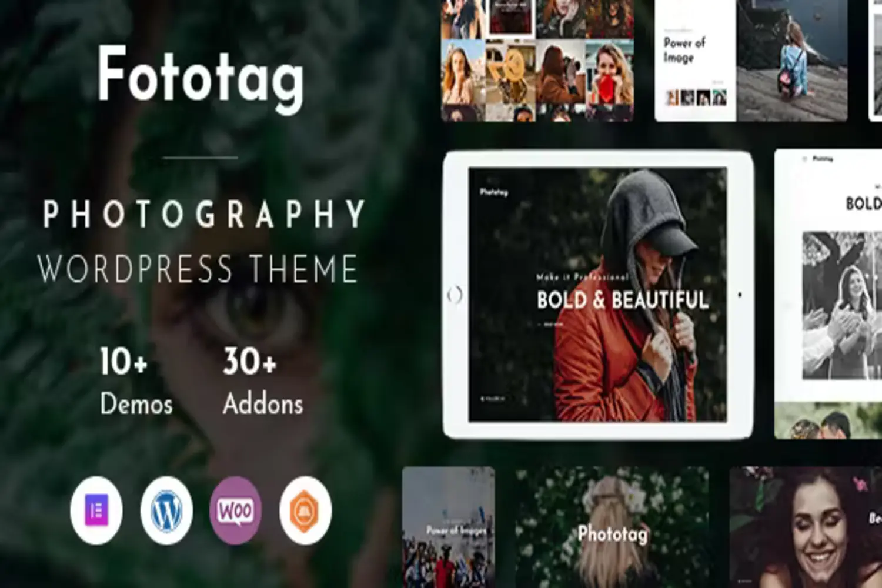Open the Phototag flower-crown demo thumbnail
Viewport: 882px width, 588px height.
coord(612,527)
